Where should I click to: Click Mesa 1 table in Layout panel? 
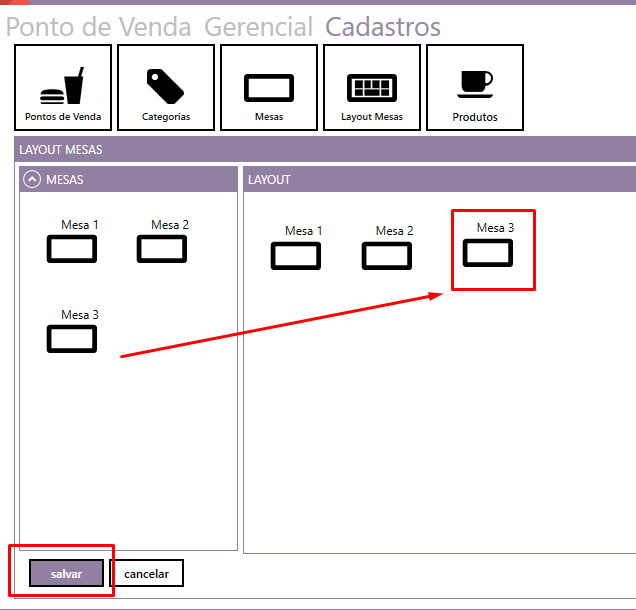tap(296, 255)
